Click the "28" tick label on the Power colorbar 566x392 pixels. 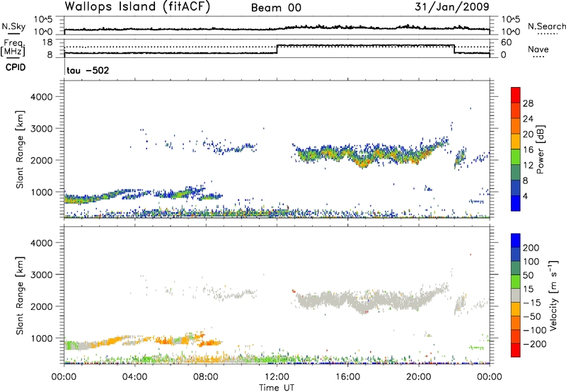coord(528,103)
